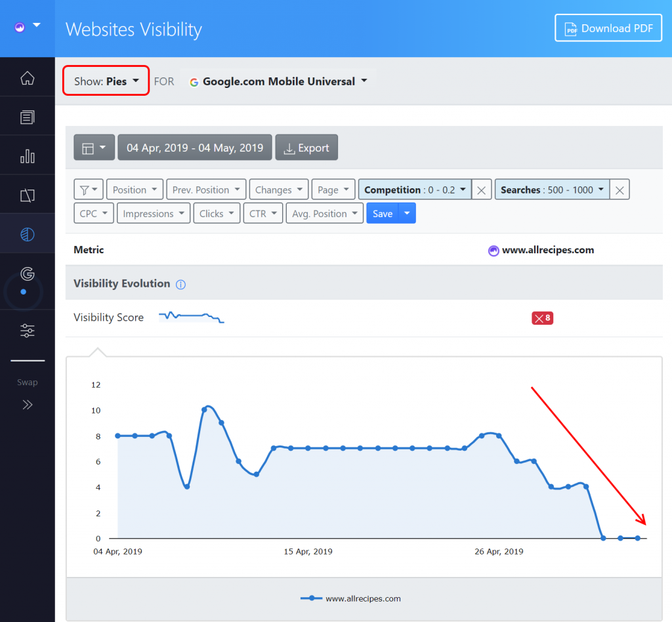Click the Save filter button
Viewport: 672px width, 622px height.
(383, 213)
